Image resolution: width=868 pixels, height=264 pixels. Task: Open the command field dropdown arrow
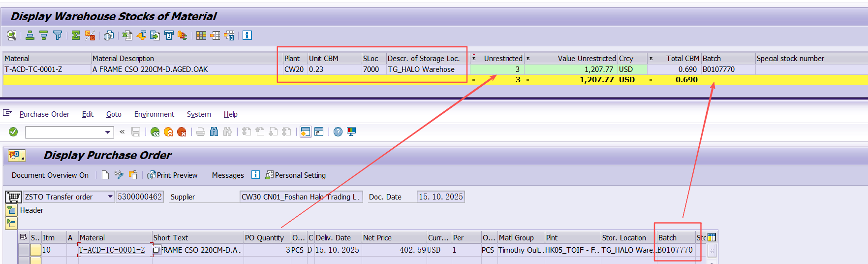point(108,132)
